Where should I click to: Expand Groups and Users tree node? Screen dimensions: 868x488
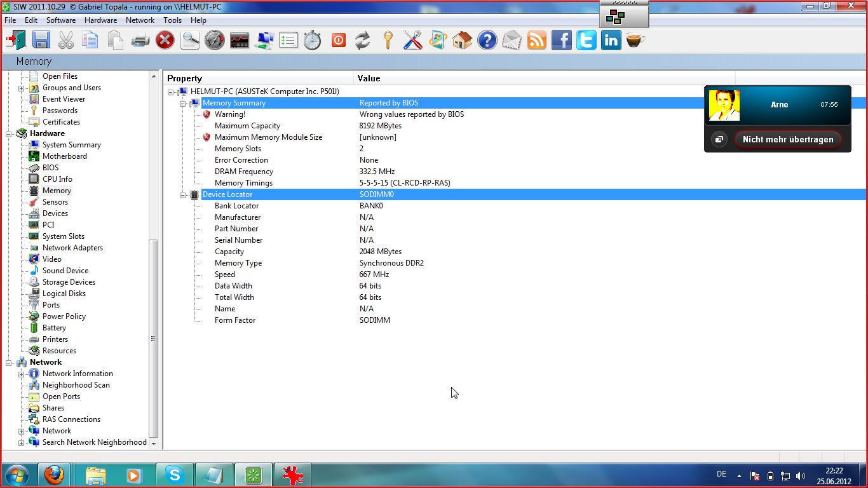tap(21, 88)
